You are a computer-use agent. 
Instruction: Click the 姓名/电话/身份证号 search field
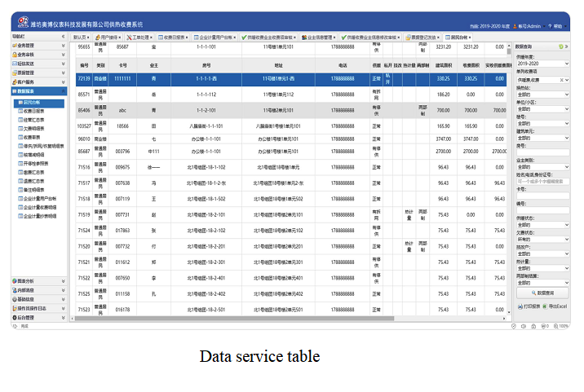point(542,182)
